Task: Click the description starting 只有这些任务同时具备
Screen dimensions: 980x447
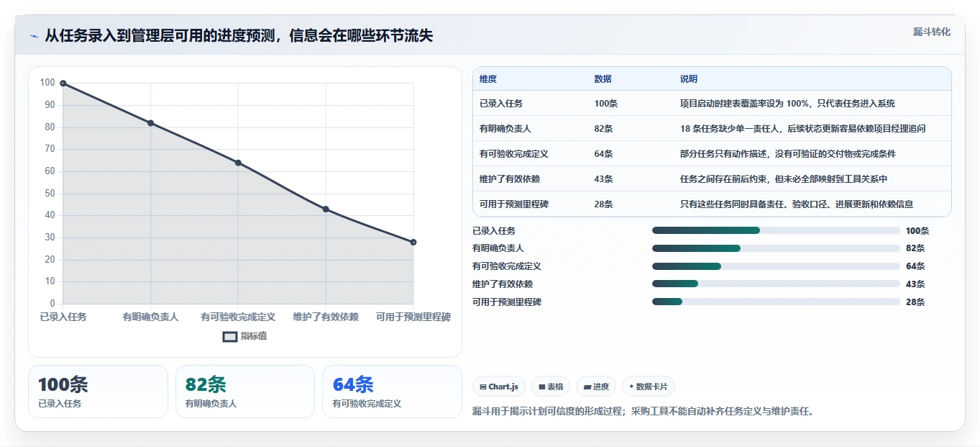Action: pos(797,204)
